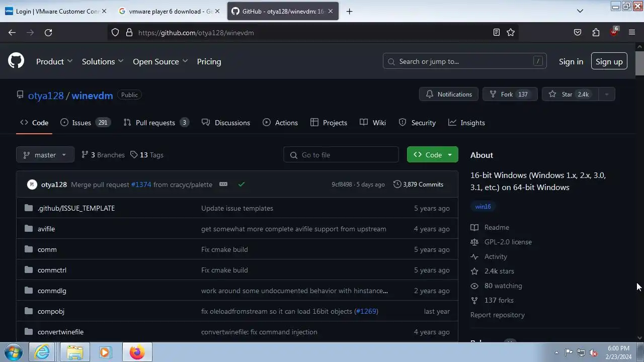644x362 pixels.
Task: Open the Security tab
Action: pyautogui.click(x=417, y=123)
